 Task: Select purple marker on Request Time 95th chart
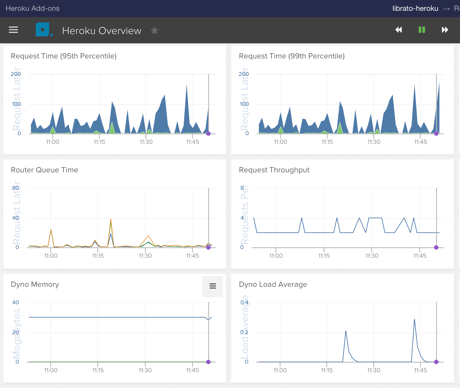pos(208,133)
